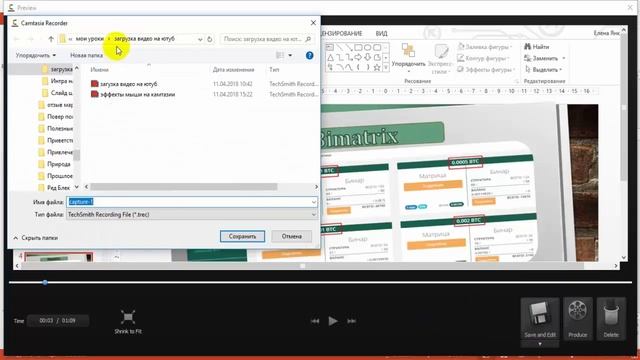The width and height of the screenshot is (640, 360).
Task: Jump to the end of the recording
Action: coord(351,321)
